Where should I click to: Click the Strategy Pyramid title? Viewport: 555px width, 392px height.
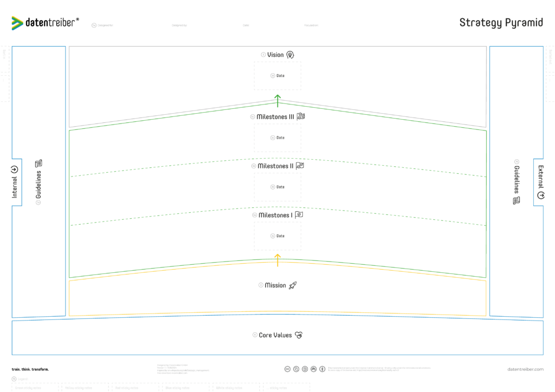[501, 23]
